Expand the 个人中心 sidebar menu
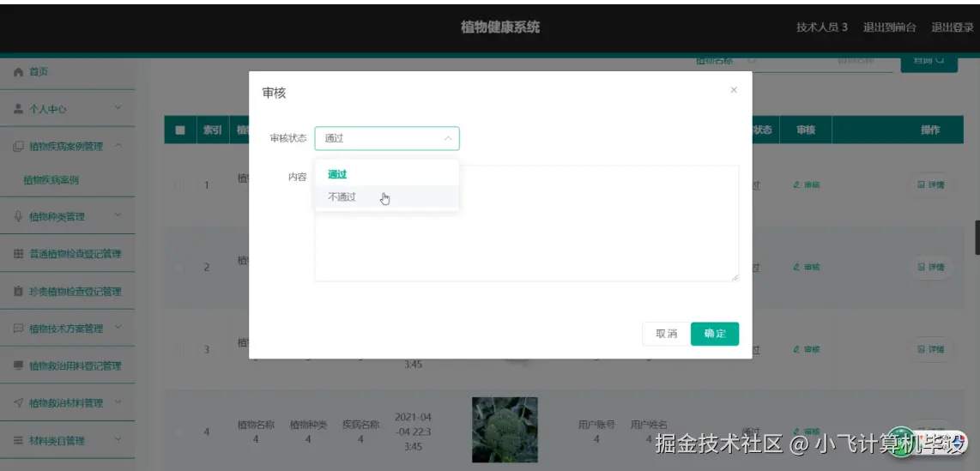 68,109
